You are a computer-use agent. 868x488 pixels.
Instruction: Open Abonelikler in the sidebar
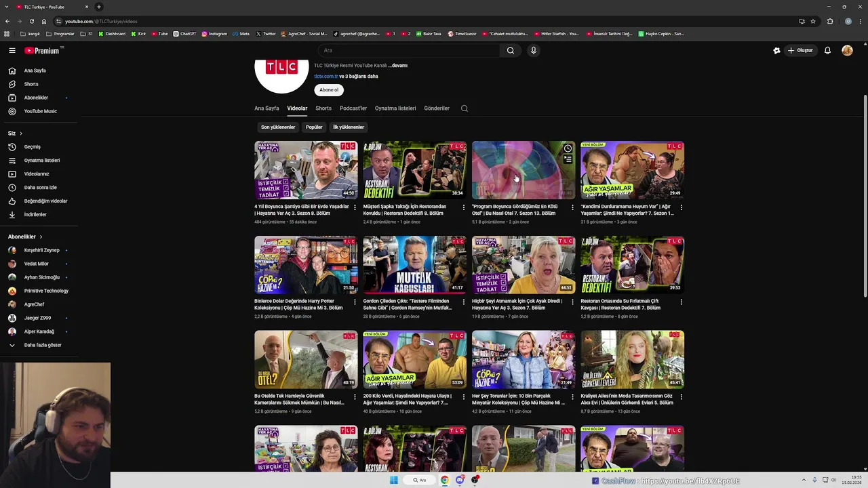click(36, 98)
